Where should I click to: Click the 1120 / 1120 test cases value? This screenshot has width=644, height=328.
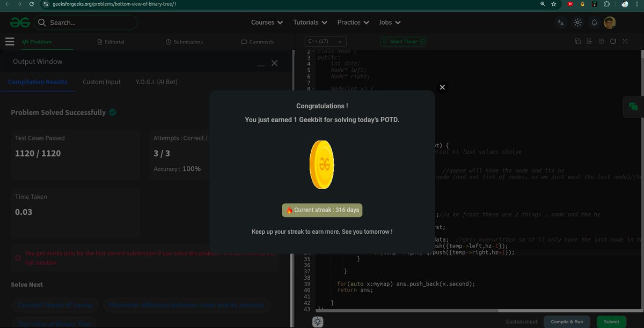38,153
